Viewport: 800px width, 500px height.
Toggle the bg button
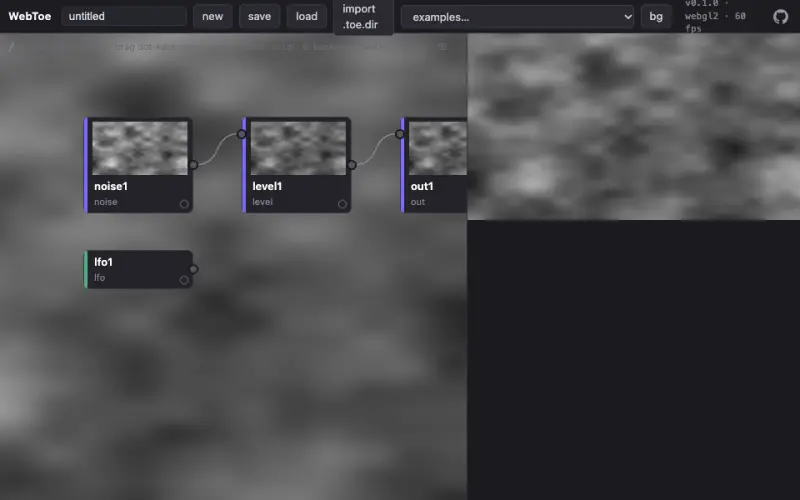coord(656,16)
